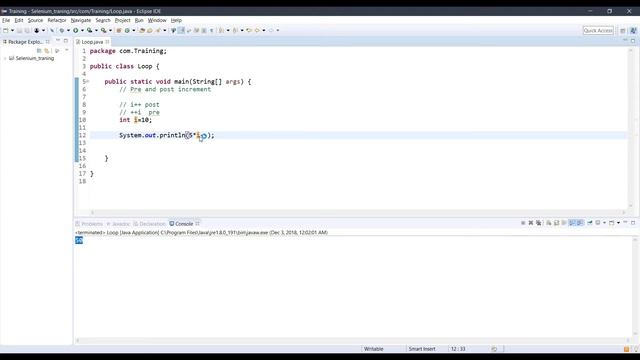Open the File menu
Screen dimensions: 640x360
click(x=6, y=20)
